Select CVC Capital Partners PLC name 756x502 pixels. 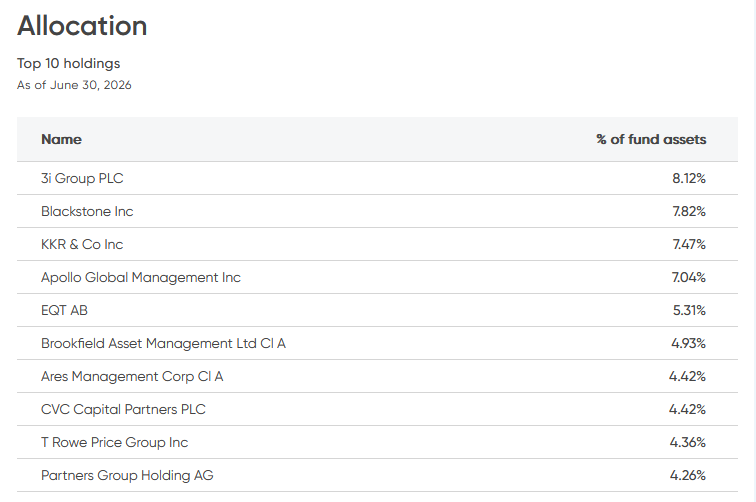123,409
